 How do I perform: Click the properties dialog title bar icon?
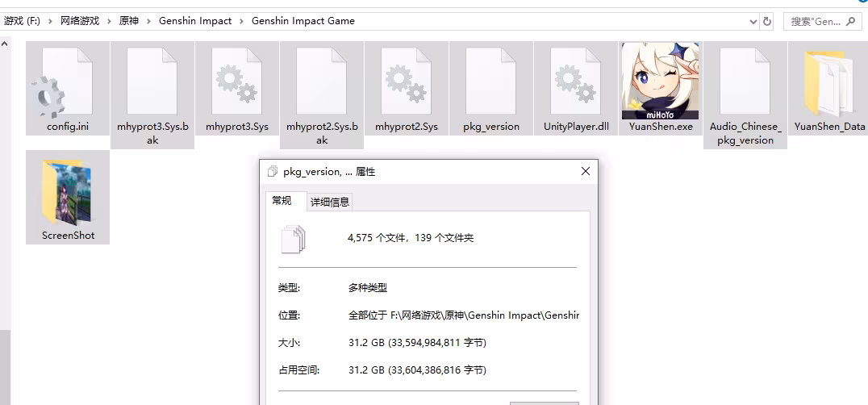pos(272,172)
